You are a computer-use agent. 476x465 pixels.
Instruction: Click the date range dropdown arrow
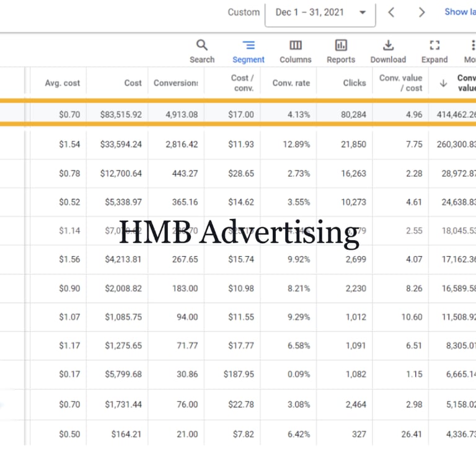pyautogui.click(x=362, y=12)
